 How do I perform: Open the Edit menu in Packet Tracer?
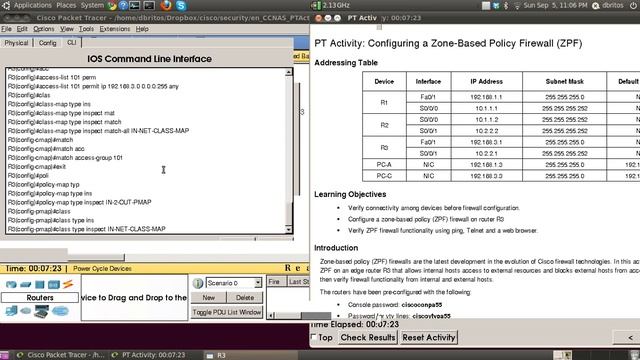click(x=22, y=29)
